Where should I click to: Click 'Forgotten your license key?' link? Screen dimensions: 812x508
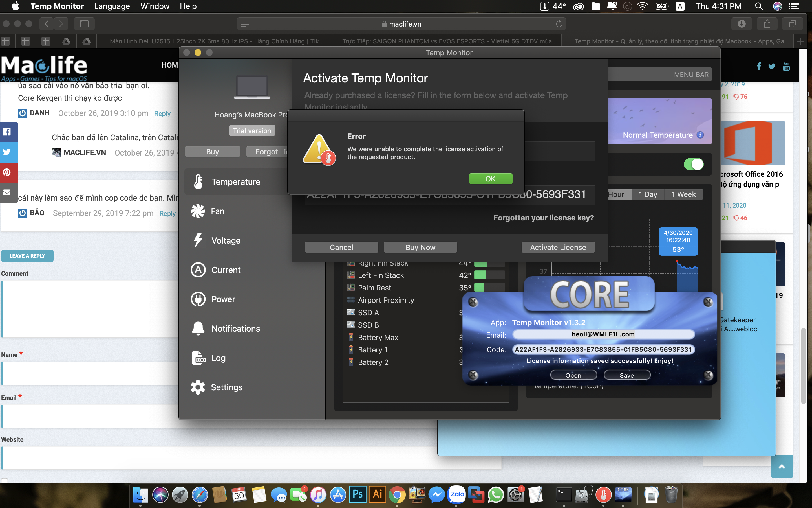pos(543,218)
